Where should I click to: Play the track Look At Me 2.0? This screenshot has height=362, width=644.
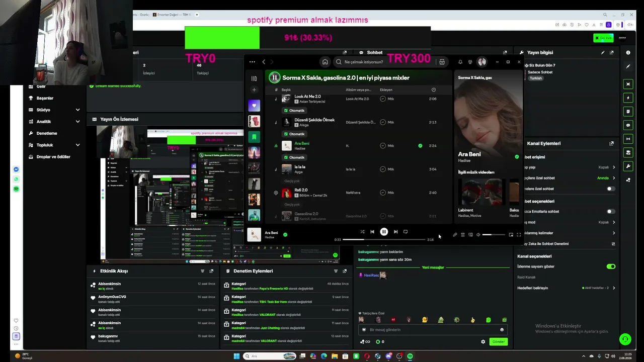[x=307, y=97]
